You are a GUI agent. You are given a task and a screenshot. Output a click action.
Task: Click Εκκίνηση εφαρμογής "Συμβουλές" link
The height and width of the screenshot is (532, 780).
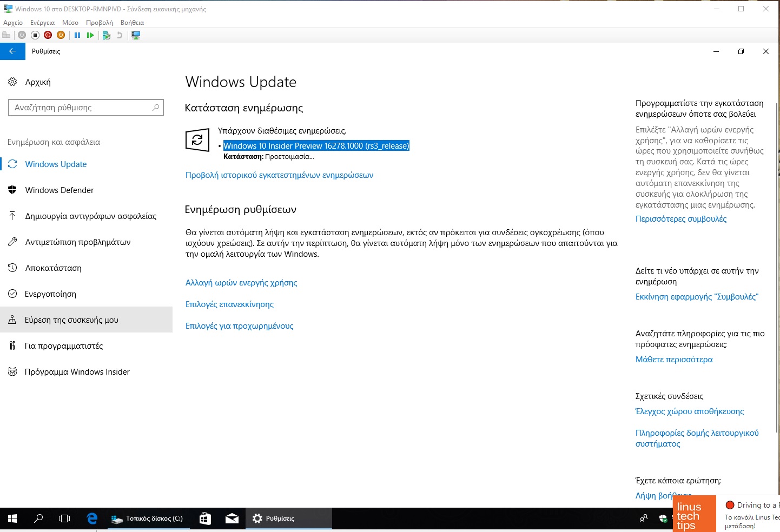coord(697,297)
